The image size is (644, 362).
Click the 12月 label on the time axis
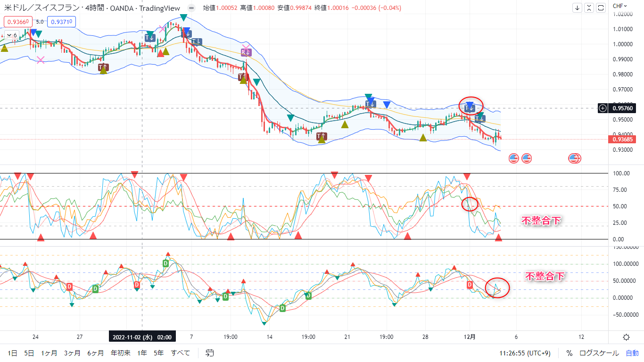pos(470,337)
